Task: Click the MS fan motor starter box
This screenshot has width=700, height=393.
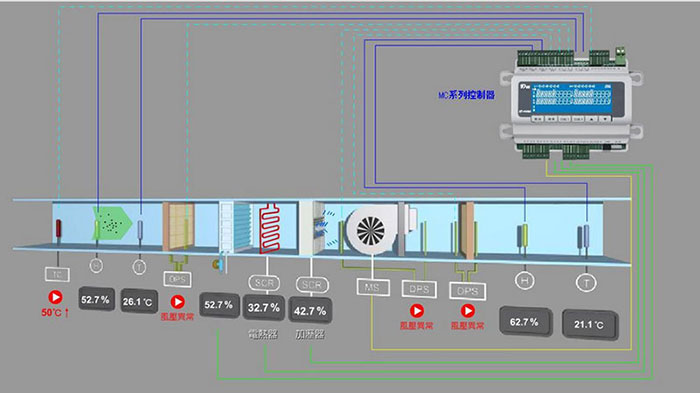Action: pos(373,287)
